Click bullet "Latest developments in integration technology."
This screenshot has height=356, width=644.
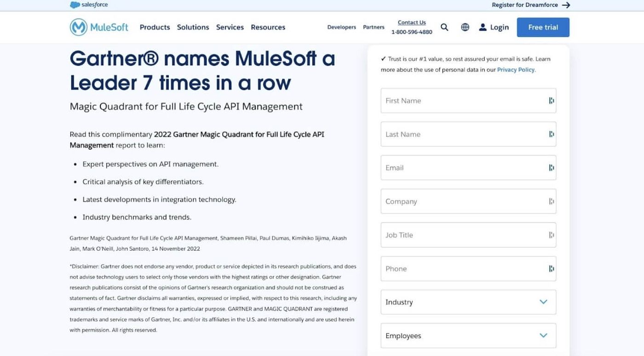coord(159,199)
